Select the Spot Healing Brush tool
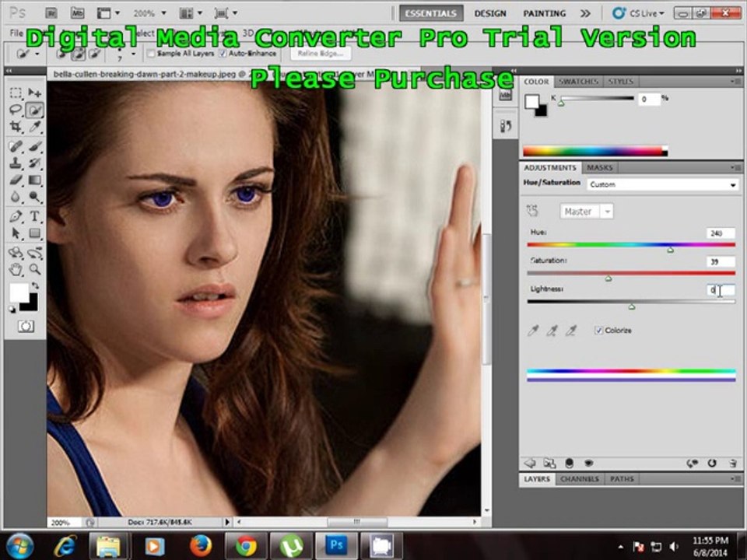Screen dimensions: 747x560 pyautogui.click(x=16, y=145)
